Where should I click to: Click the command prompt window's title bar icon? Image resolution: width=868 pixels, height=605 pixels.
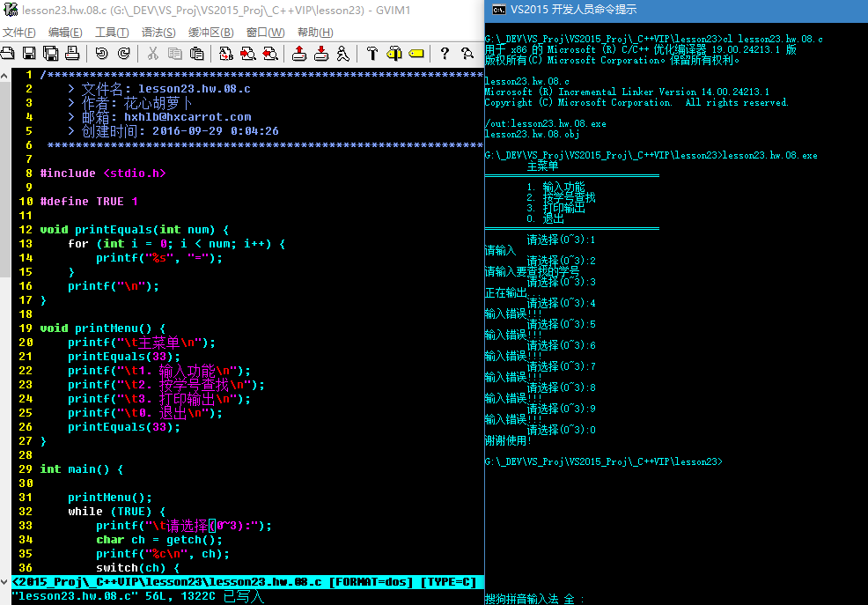498,10
